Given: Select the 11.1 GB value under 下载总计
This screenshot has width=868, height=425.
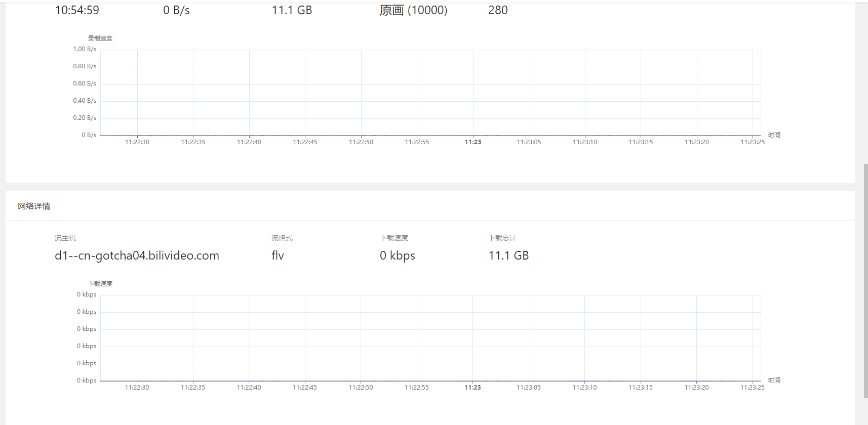Looking at the screenshot, I should 508,256.
